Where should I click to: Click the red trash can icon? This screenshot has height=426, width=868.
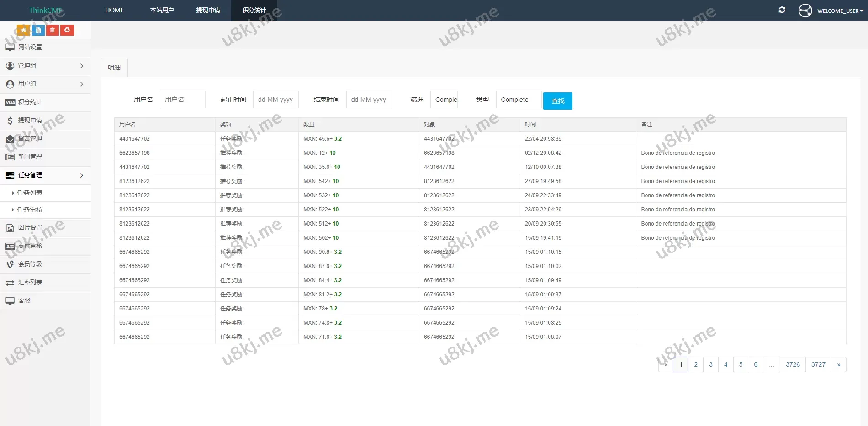click(53, 30)
